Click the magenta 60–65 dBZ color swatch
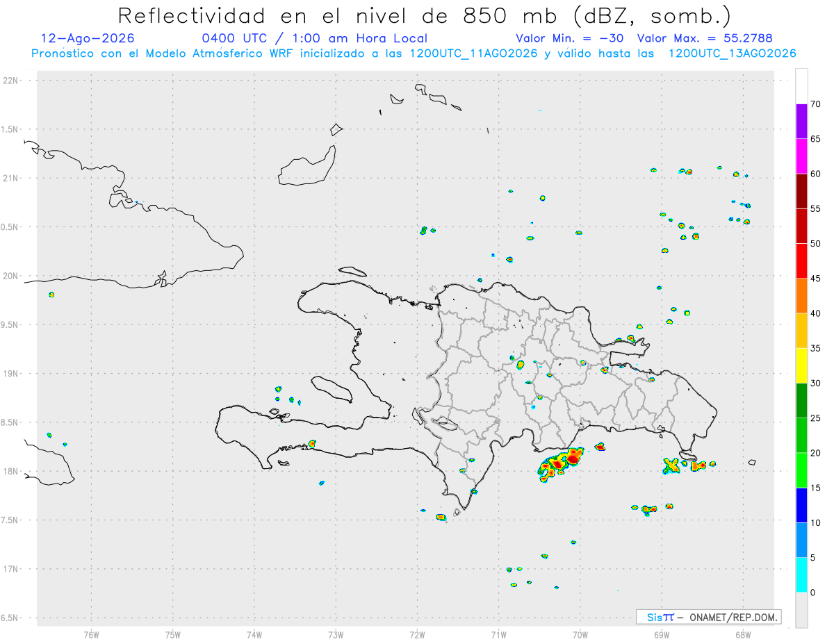The height and width of the screenshot is (644, 834). 801,156
